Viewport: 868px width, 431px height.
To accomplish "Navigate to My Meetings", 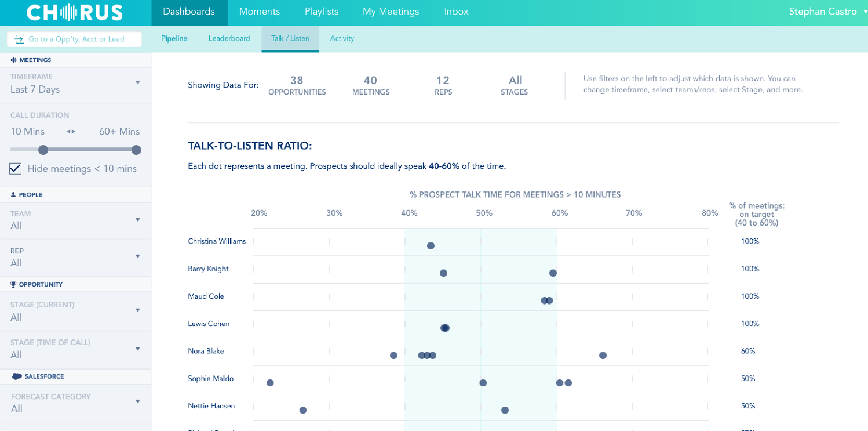I will click(x=391, y=11).
